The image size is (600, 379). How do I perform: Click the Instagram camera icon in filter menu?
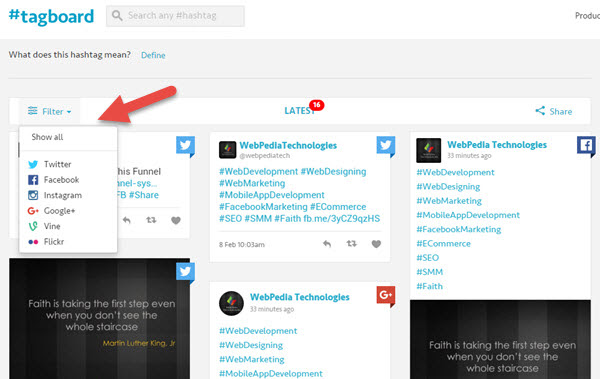33,195
